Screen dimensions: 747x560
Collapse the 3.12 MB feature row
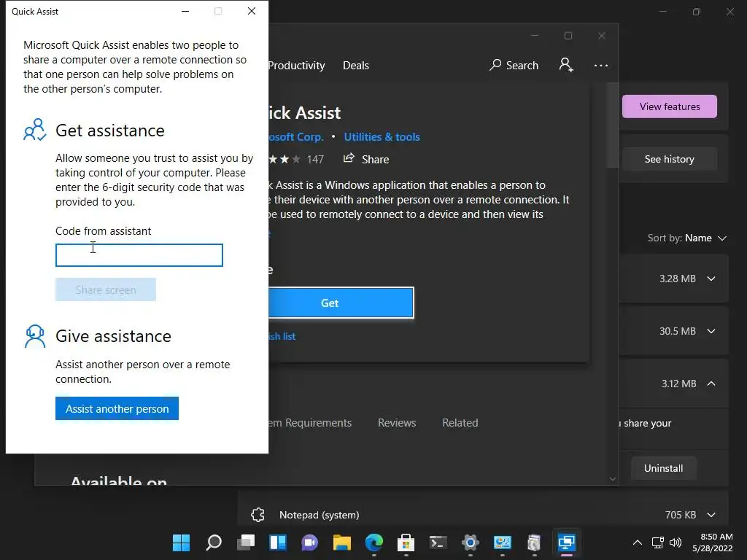(711, 384)
